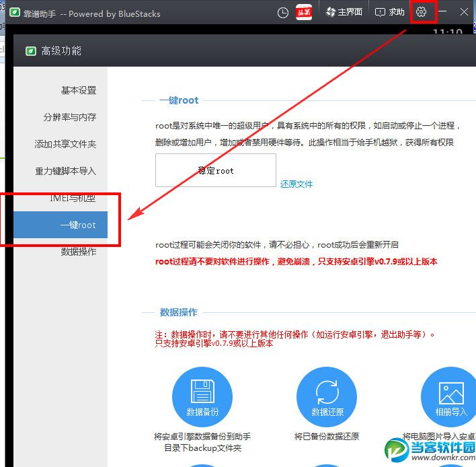Click text 将已备份数据还原

pyautogui.click(x=327, y=437)
